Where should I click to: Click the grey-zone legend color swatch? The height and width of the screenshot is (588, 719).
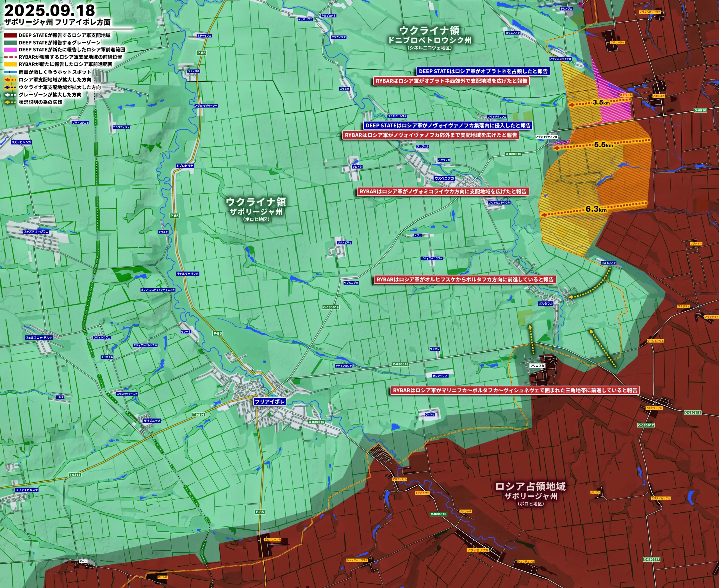click(x=10, y=42)
